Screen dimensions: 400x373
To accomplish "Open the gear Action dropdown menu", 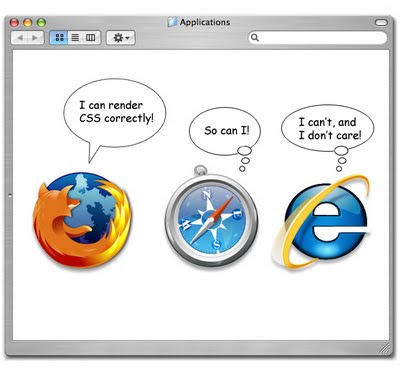I will 120,38.
